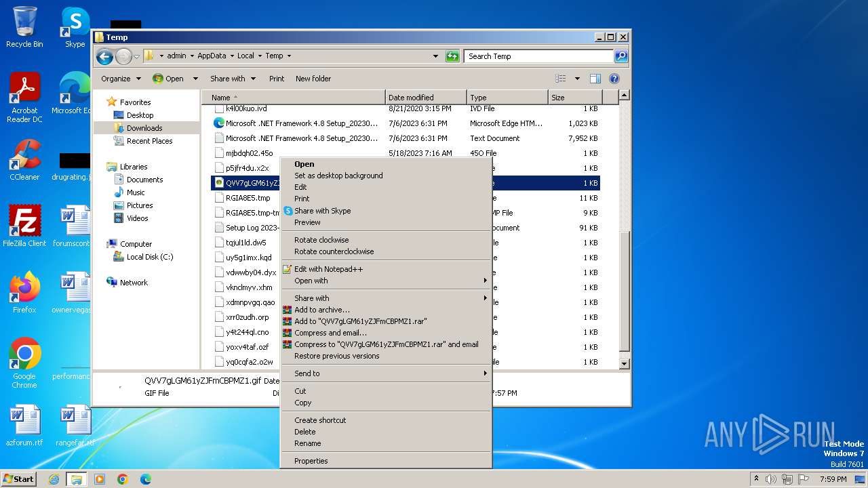Click the Explorer Back navigation button
Screen dimensions: 868x488
tap(104, 56)
